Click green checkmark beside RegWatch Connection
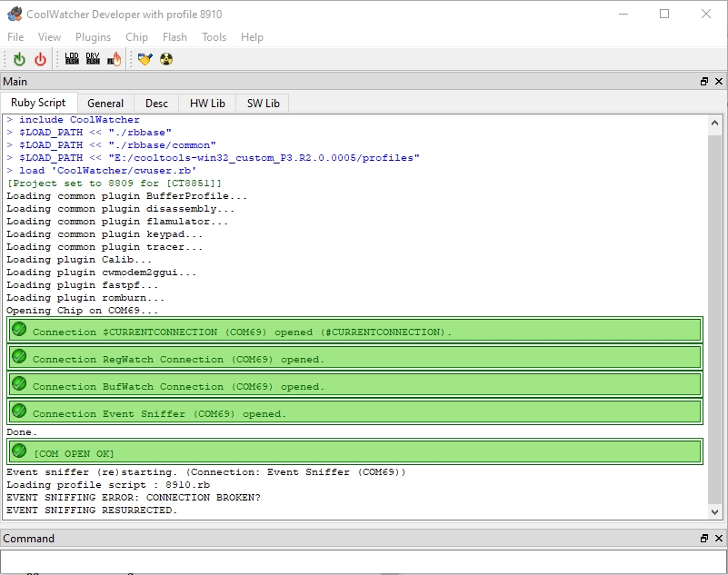Viewport: 728px width, 575px height. coord(19,356)
